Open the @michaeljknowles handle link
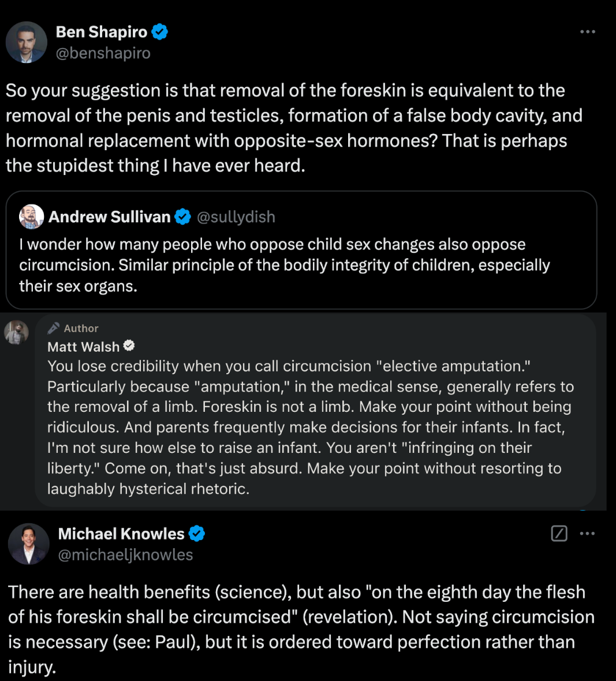The width and height of the screenshot is (616, 681). tap(125, 555)
